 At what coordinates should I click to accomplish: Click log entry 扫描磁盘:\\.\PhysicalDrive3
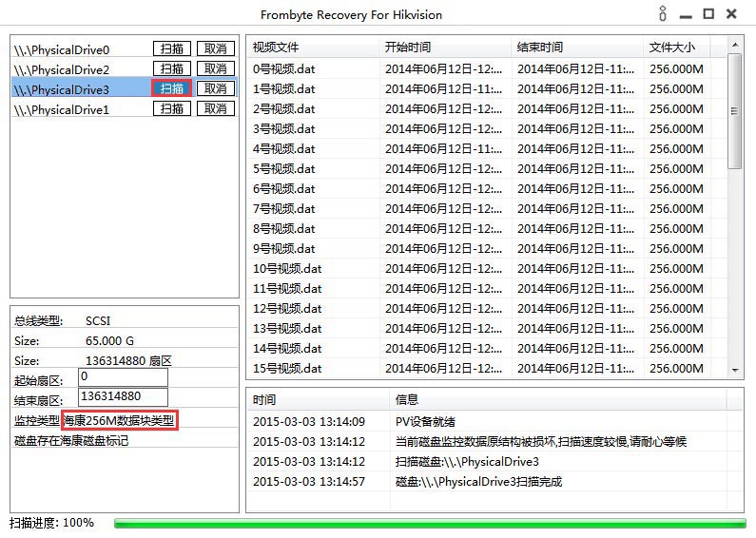tap(467, 462)
